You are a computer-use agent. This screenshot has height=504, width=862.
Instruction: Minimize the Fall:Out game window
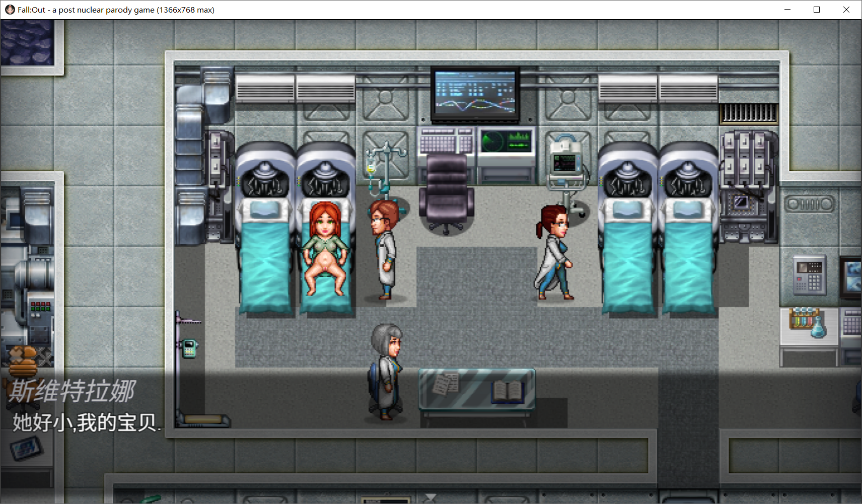click(x=787, y=10)
